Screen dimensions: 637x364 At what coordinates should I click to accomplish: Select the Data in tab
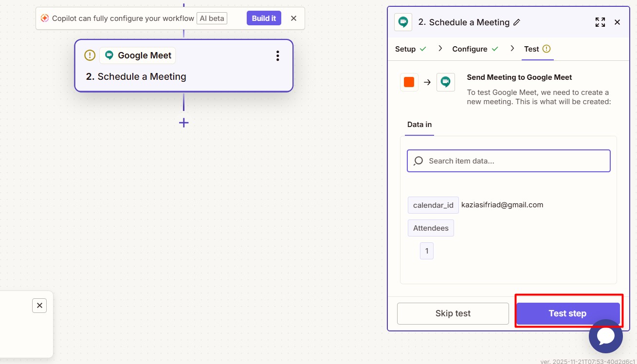(419, 125)
